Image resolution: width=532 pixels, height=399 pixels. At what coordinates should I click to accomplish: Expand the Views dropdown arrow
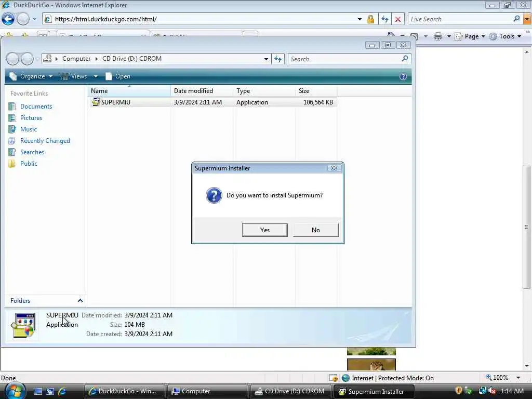pos(96,76)
